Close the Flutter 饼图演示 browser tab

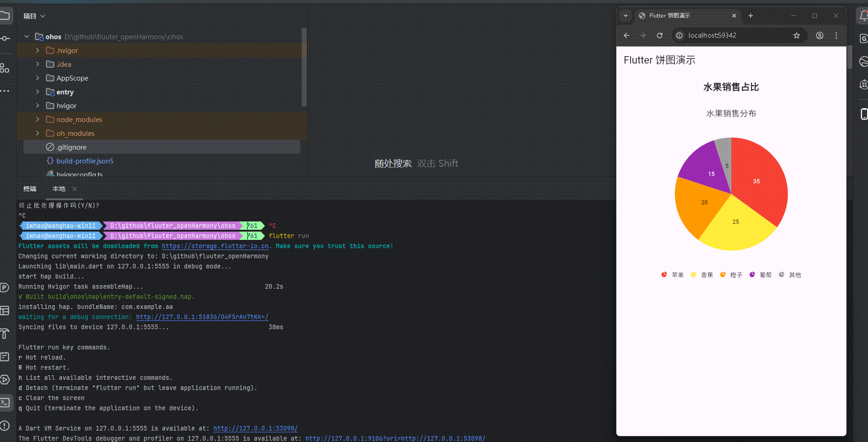point(734,16)
